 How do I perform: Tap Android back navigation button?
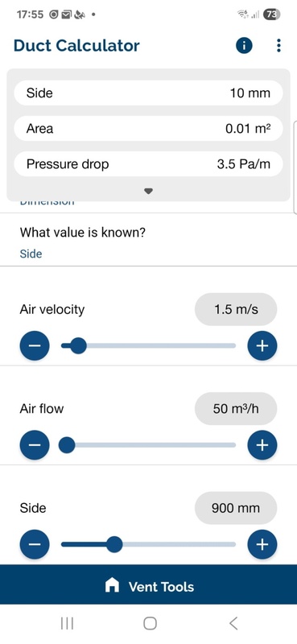tap(233, 623)
